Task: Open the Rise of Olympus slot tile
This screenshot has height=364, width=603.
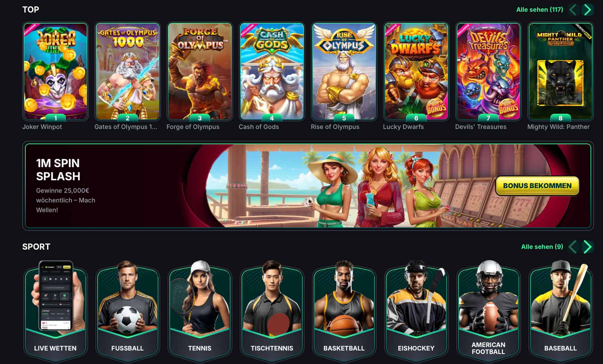Action: 344,72
